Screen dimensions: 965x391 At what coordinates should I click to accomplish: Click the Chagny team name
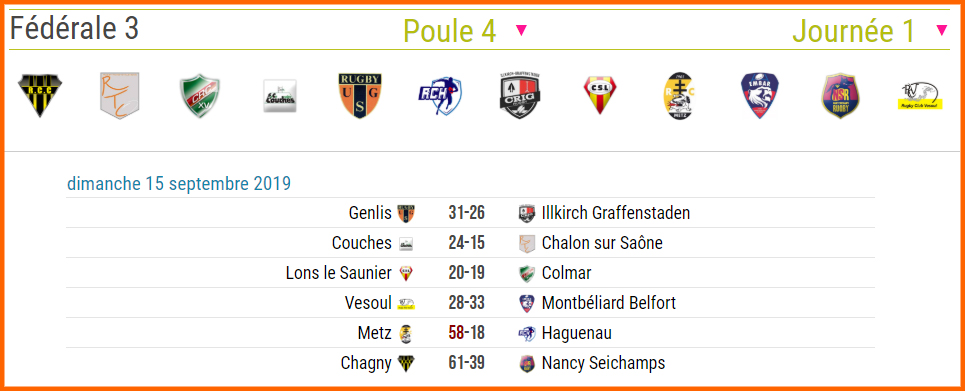click(x=366, y=363)
